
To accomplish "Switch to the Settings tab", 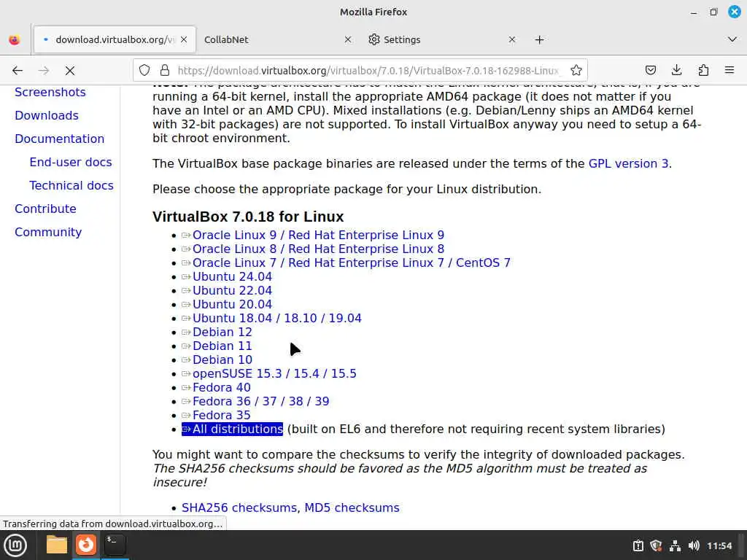I will (442, 39).
